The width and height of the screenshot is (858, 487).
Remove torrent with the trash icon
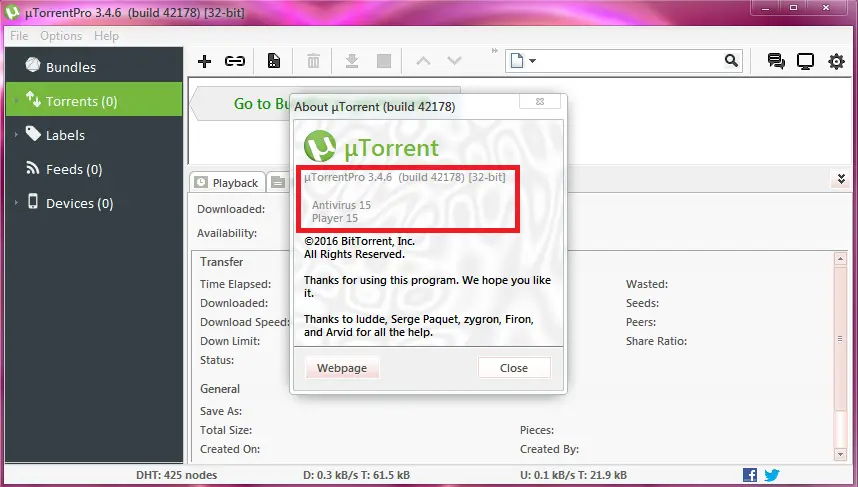pyautogui.click(x=313, y=61)
